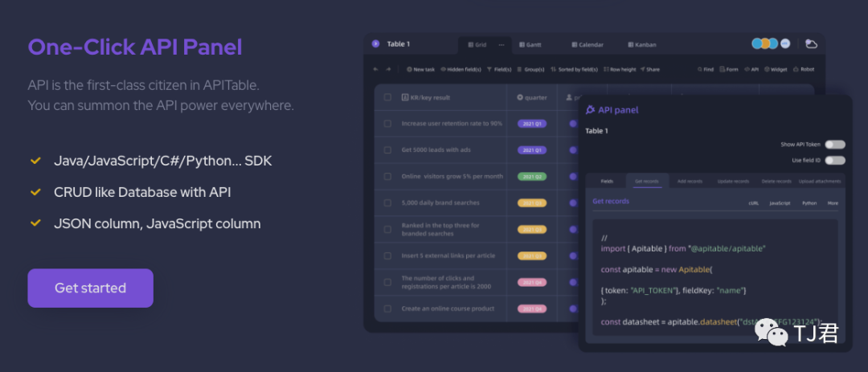The width and height of the screenshot is (868, 372).
Task: Select the Update records tab
Action: 733,181
